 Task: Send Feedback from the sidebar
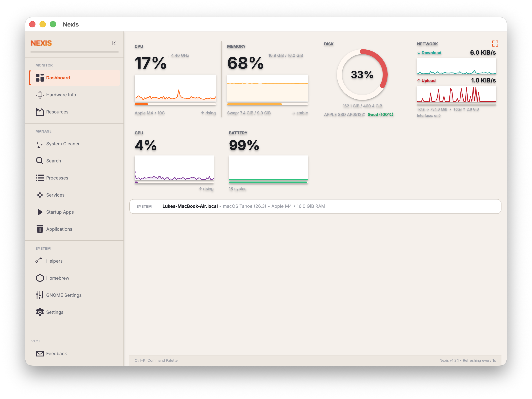coord(57,353)
